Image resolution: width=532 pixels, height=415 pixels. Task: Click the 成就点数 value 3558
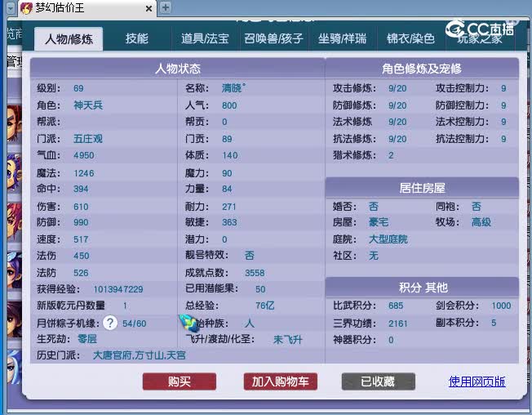pyautogui.click(x=255, y=273)
